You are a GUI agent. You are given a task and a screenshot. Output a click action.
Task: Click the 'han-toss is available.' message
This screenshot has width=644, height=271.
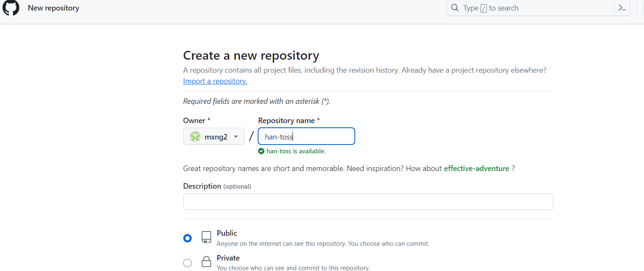tap(296, 151)
